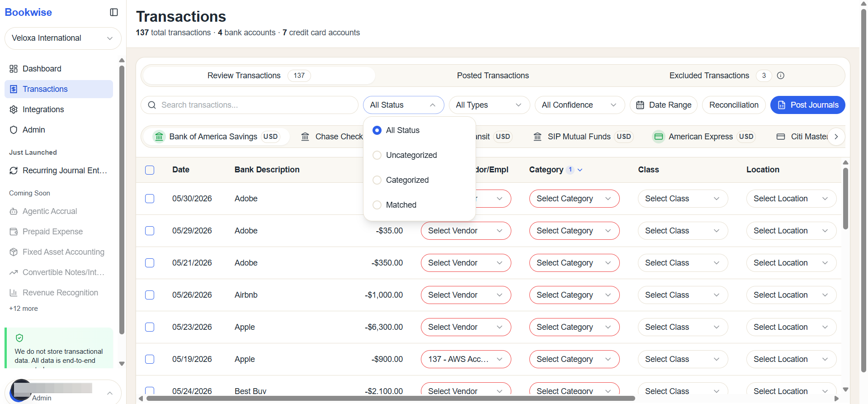Click the American Express card icon

coord(659,137)
